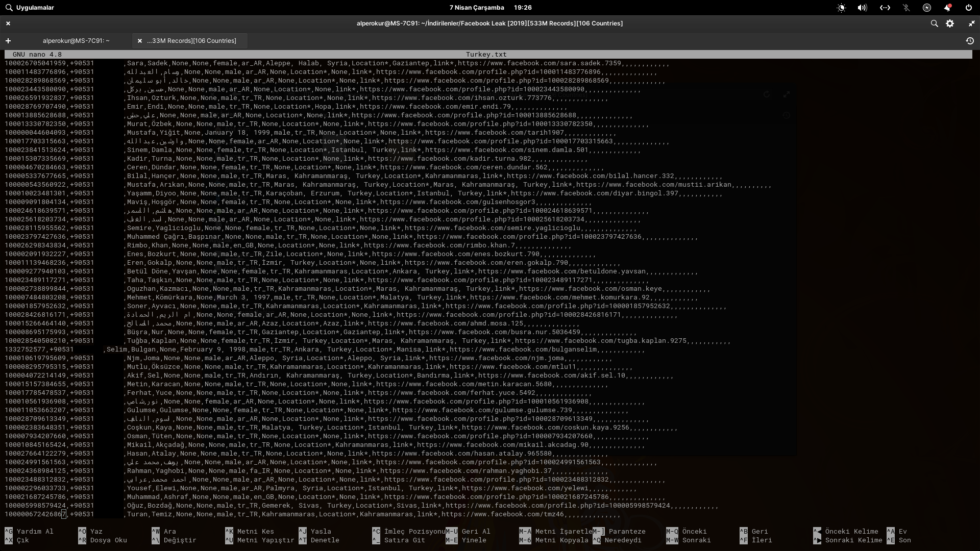Add a new terminal tab with plus
Viewport: 980px width, 551px height.
tap(8, 41)
